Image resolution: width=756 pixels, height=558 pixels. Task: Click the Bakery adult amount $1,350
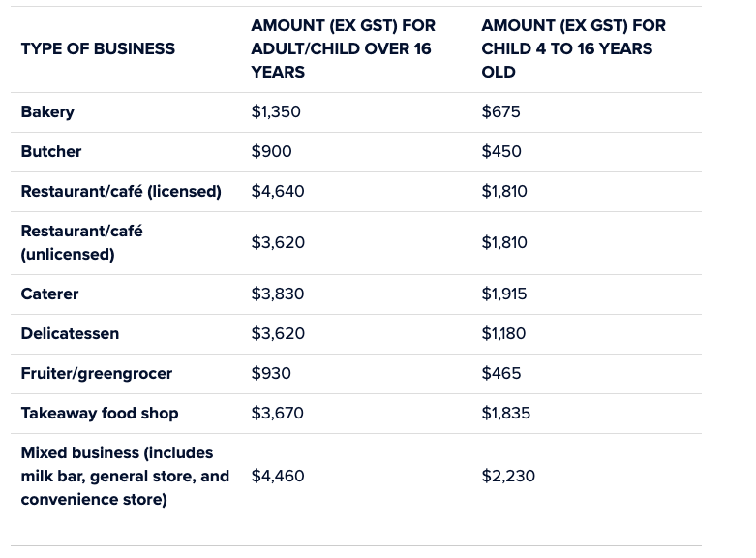point(276,111)
